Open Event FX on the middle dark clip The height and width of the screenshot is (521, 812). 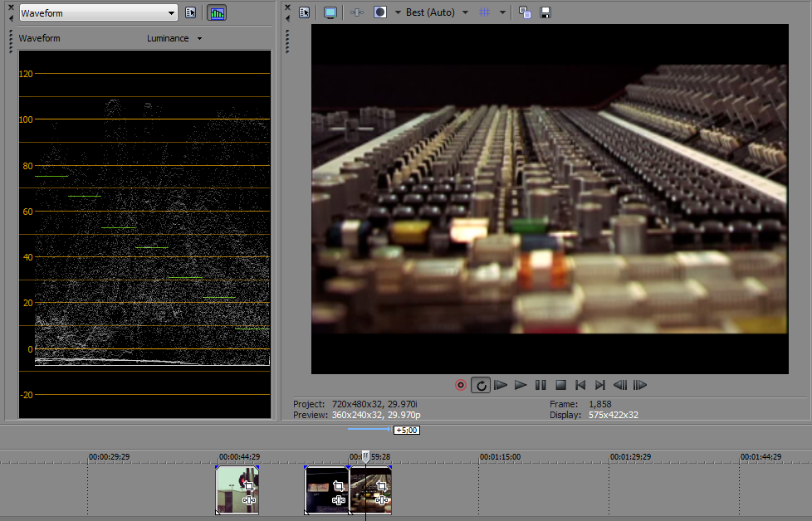339,500
